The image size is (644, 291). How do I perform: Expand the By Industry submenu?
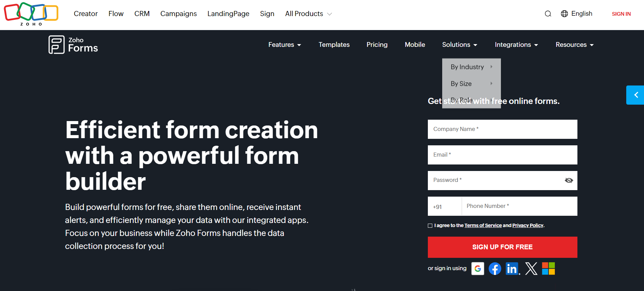click(472, 67)
